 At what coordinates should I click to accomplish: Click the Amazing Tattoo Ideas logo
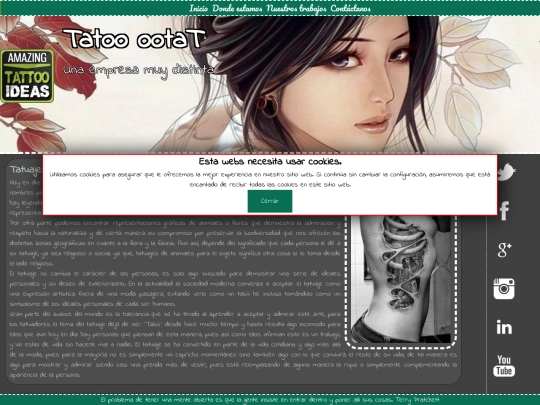click(x=27, y=76)
